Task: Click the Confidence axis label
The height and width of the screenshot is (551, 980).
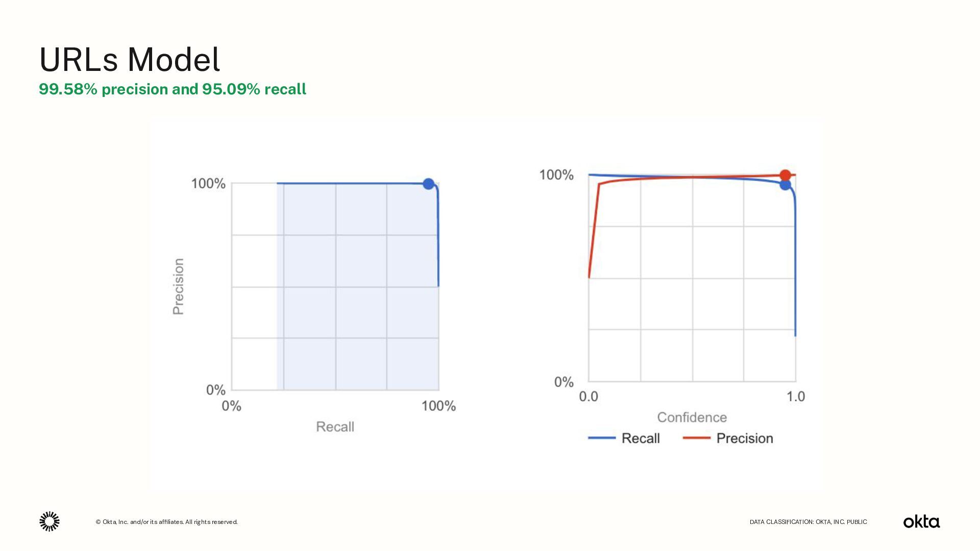Action: tap(692, 417)
